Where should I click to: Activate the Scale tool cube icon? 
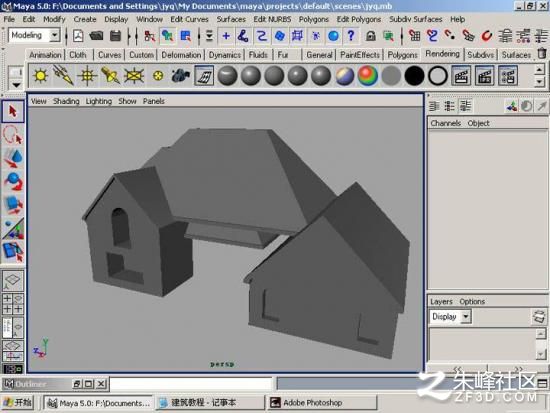pyautogui.click(x=13, y=205)
